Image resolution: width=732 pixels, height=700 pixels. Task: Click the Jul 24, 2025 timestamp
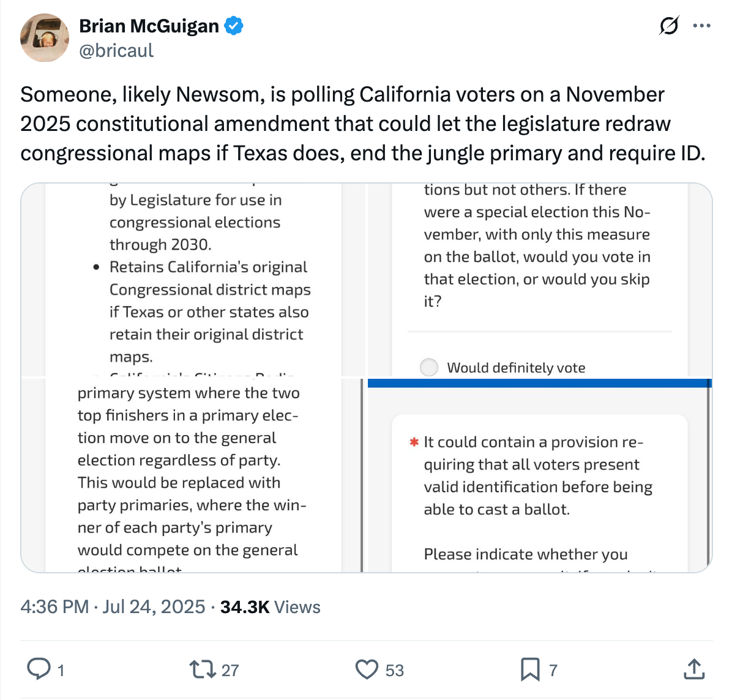point(153,607)
